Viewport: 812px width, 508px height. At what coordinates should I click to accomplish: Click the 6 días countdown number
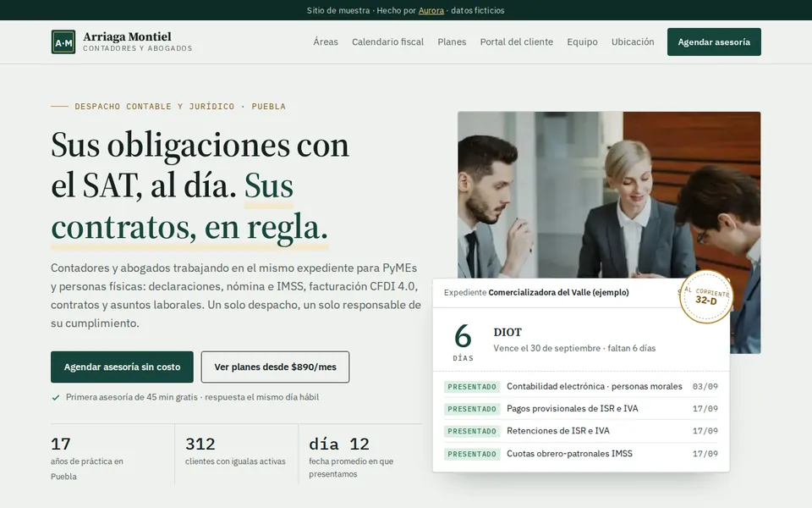463,336
